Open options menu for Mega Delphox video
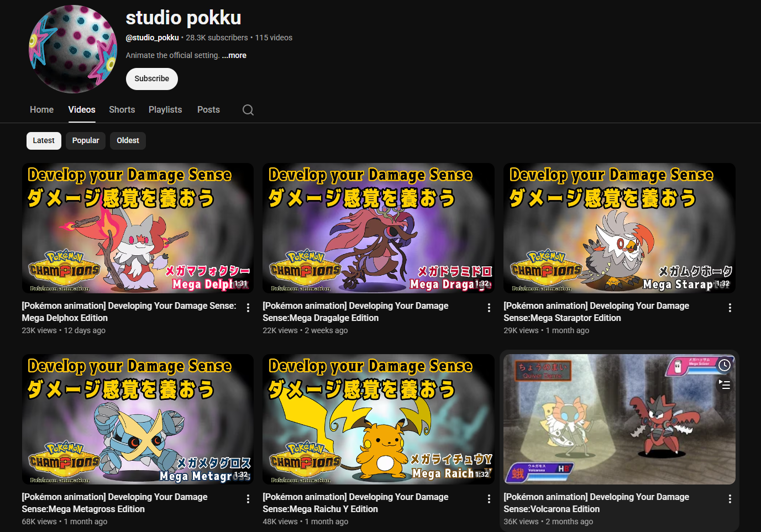 [x=248, y=308]
